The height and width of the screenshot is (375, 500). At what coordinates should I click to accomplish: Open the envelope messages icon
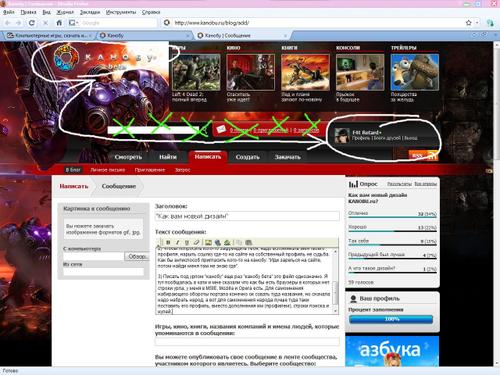(x=221, y=129)
